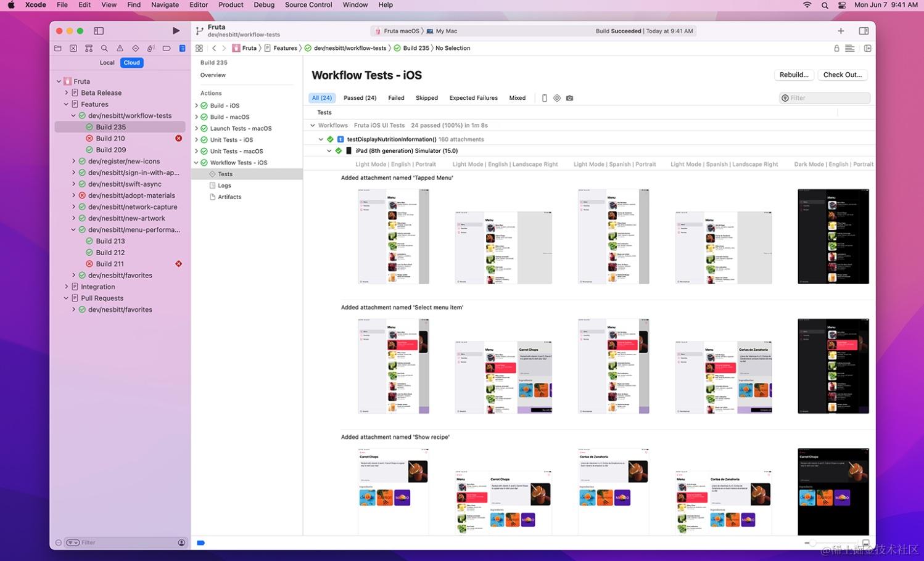Image resolution: width=924 pixels, height=561 pixels.
Task: Show the Mixed tests tab
Action: click(518, 98)
